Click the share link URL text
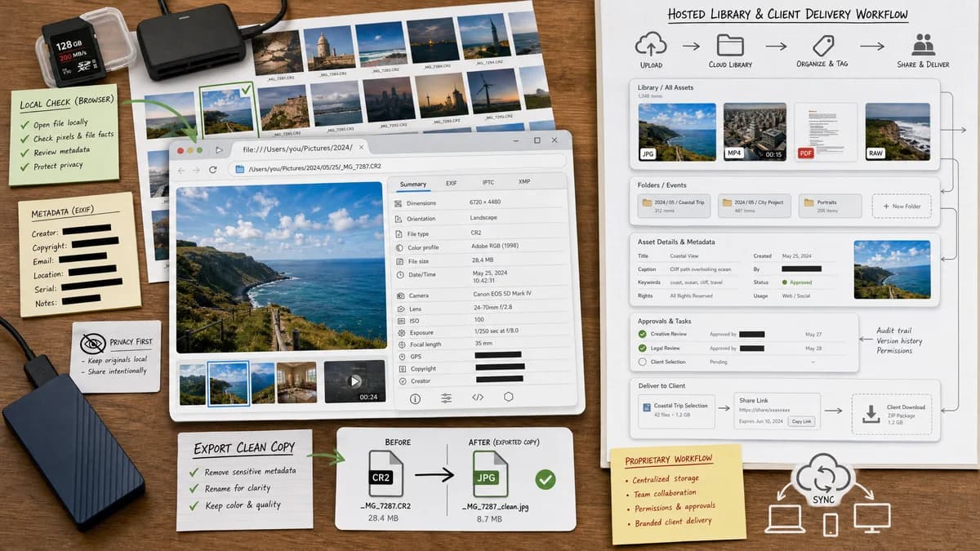The width and height of the screenshot is (980, 551). tap(764, 410)
